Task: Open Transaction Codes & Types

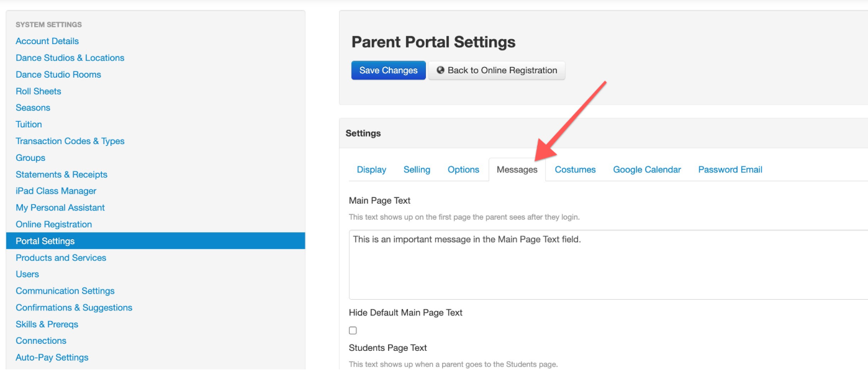Action: point(70,141)
